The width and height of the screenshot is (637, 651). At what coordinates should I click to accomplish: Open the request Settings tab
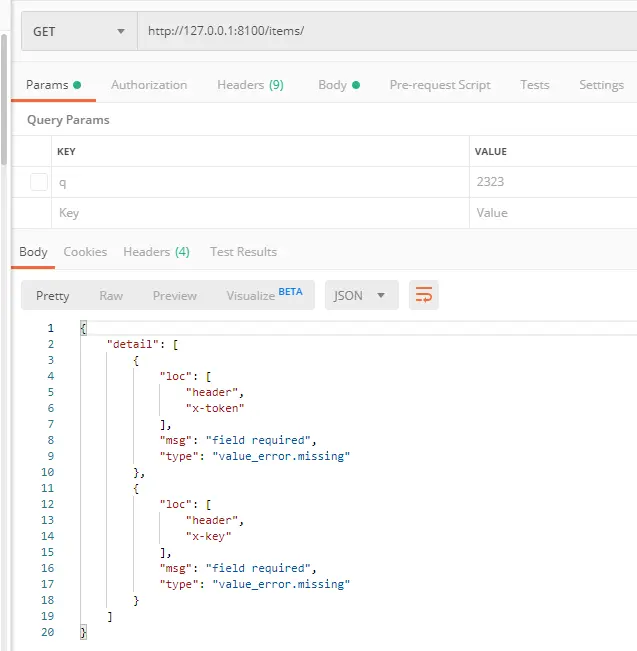[x=601, y=85]
